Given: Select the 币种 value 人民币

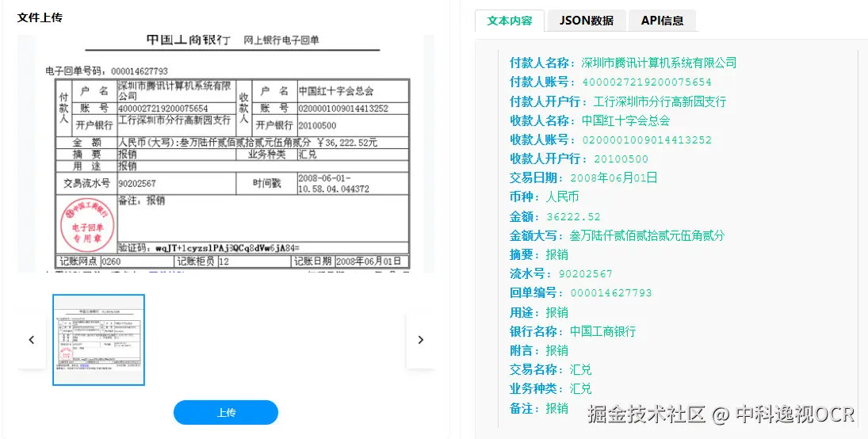Looking at the screenshot, I should [563, 197].
